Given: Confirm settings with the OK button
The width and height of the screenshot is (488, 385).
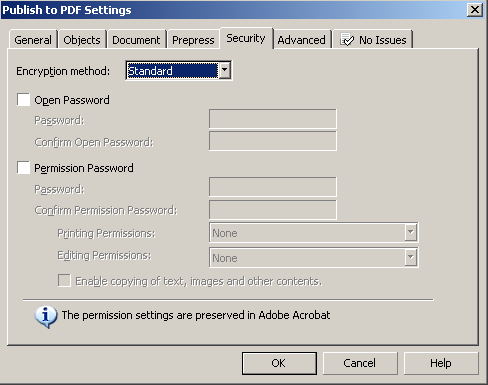Looking at the screenshot, I should [x=279, y=363].
